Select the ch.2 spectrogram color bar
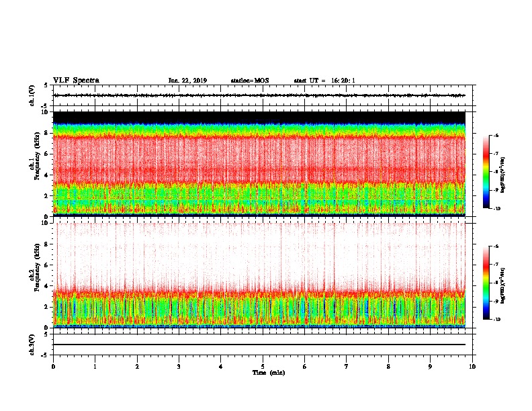The width and height of the screenshot is (532, 411). pyautogui.click(x=486, y=283)
